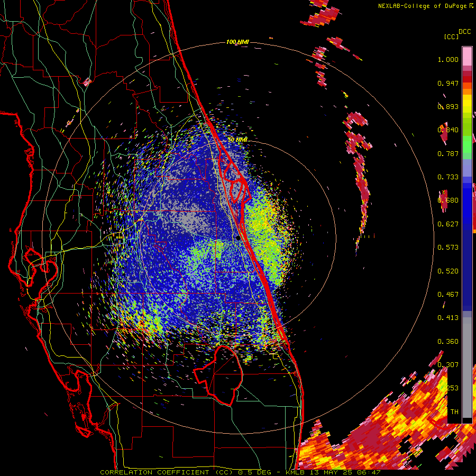Click the 1.000 value on color scale
The image size is (476, 476).
click(448, 59)
